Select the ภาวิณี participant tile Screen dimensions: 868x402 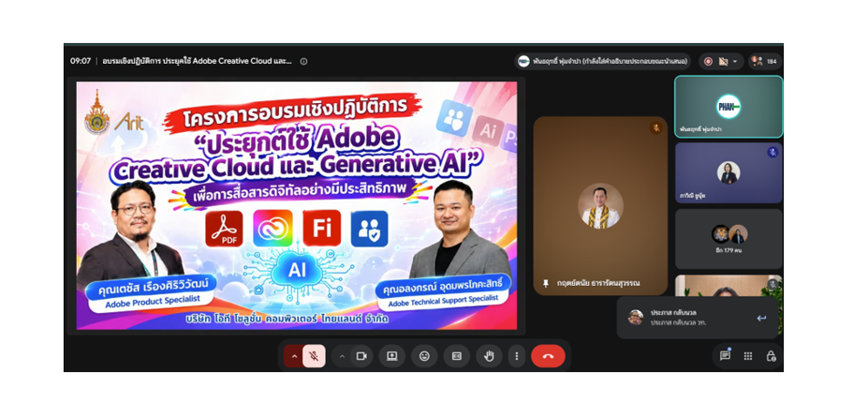point(728,172)
